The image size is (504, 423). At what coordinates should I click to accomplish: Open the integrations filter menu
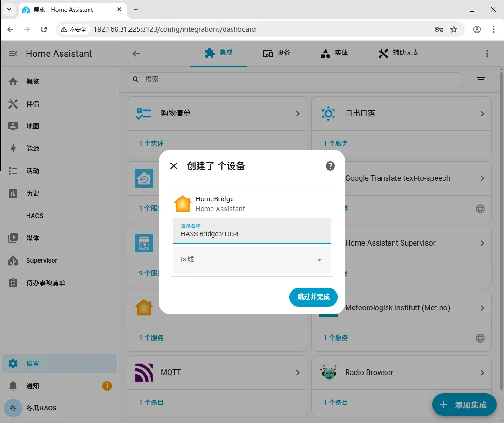click(x=481, y=79)
